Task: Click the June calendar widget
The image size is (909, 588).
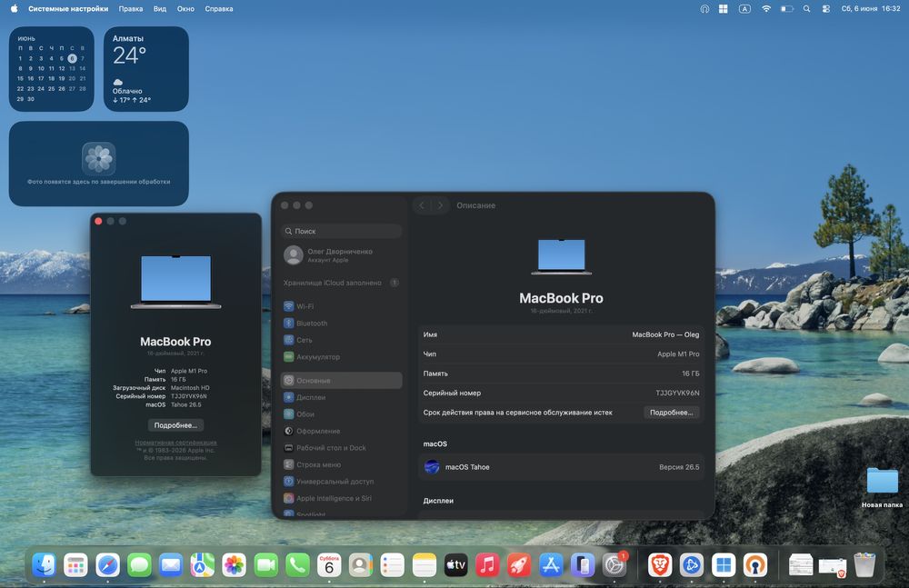Action: tap(51, 68)
